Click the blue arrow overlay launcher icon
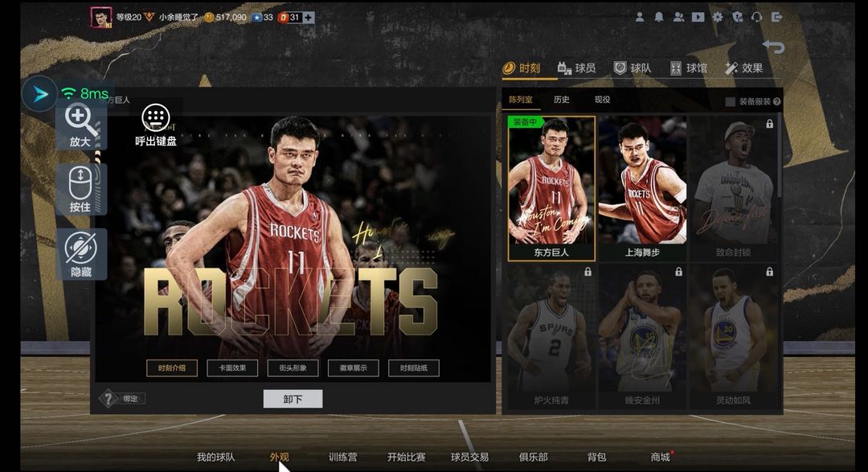 point(40,94)
